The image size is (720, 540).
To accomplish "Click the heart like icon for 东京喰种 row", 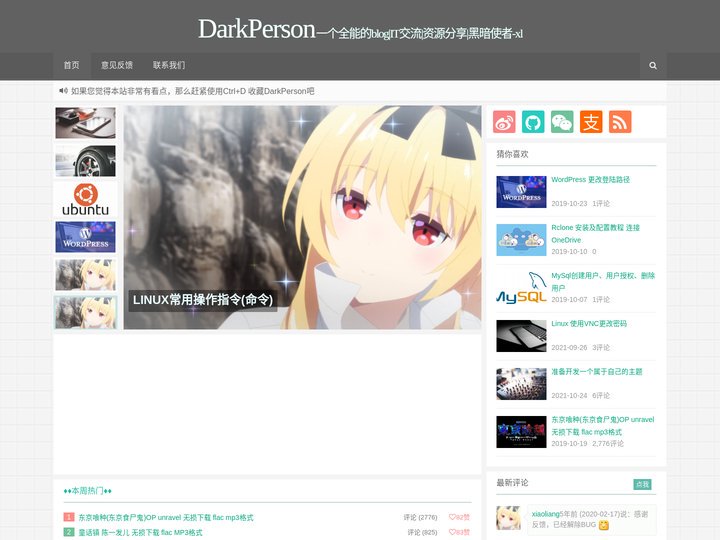I will (x=452, y=517).
